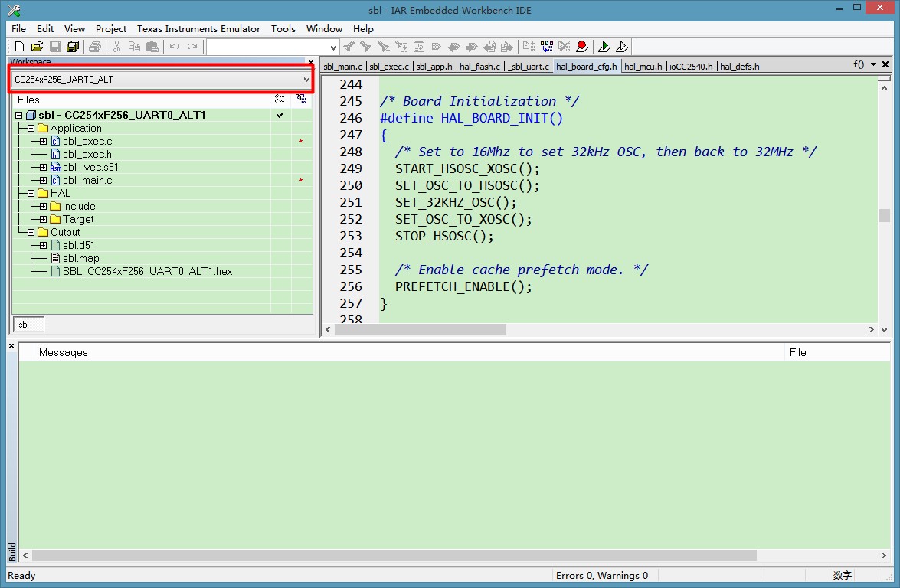Viewport: 900px width, 588px height.
Task: Close the build messages panel
Action: pyautogui.click(x=11, y=345)
